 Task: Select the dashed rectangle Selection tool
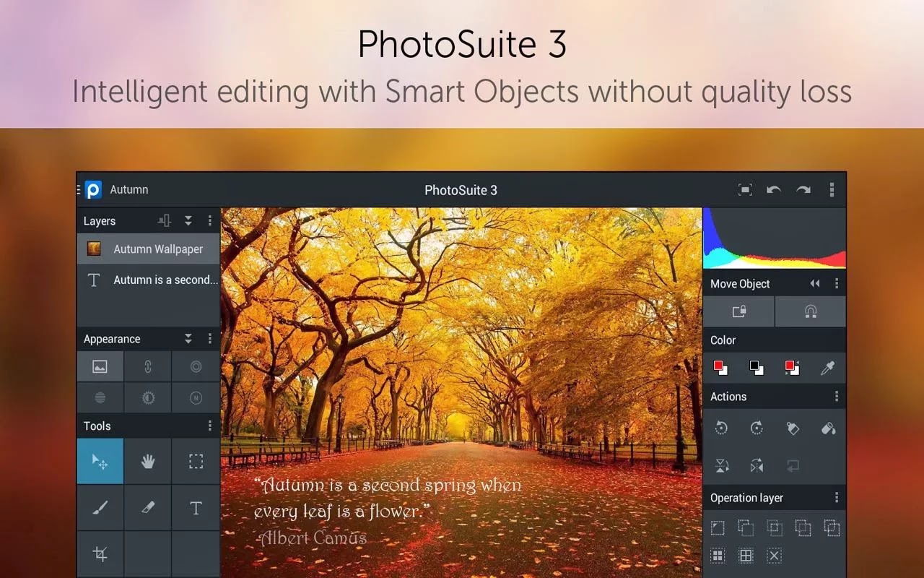[196, 461]
